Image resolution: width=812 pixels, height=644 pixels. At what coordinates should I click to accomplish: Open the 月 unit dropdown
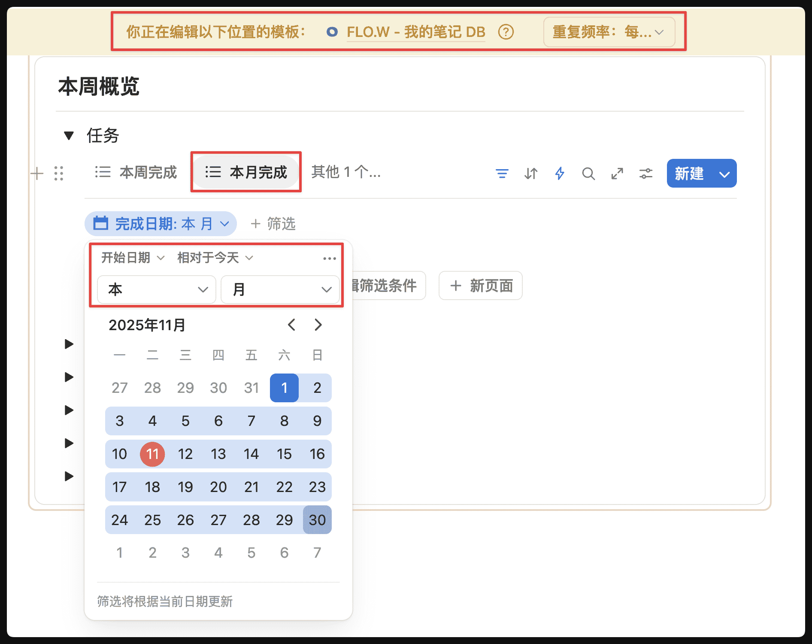(x=280, y=290)
